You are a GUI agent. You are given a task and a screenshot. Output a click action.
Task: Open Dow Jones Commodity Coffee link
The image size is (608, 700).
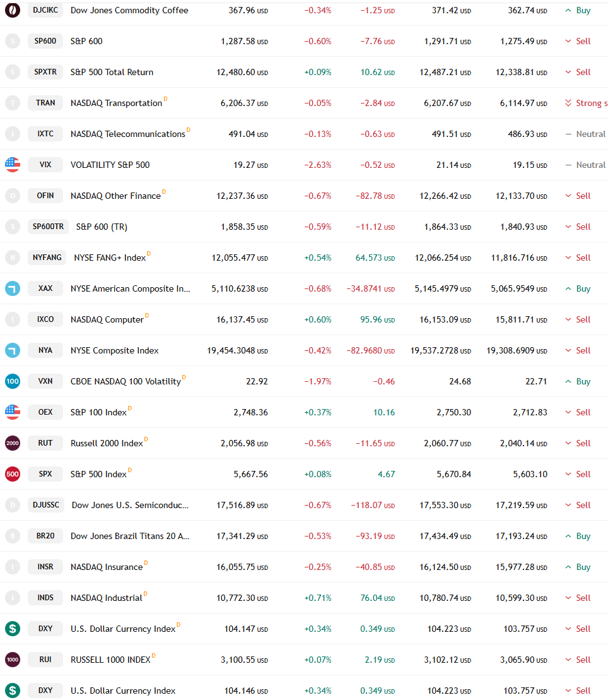129,10
